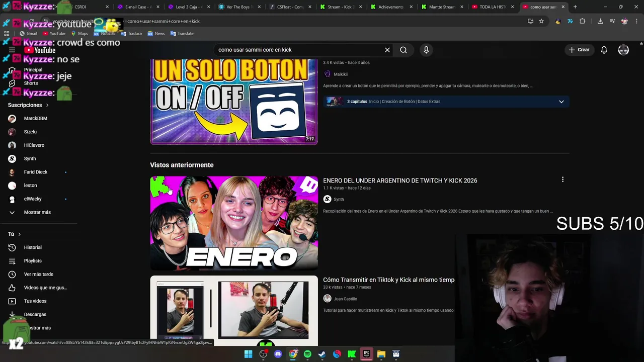Open Discord from taskbar
Viewport: 644px width, 362px height.
point(278,354)
